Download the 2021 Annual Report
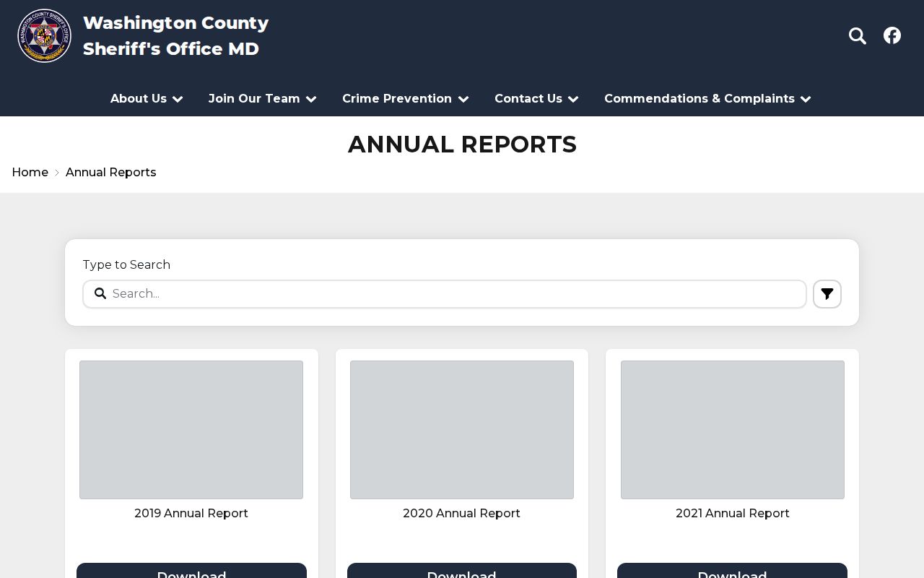Viewport: 924px width, 578px height. click(x=732, y=571)
